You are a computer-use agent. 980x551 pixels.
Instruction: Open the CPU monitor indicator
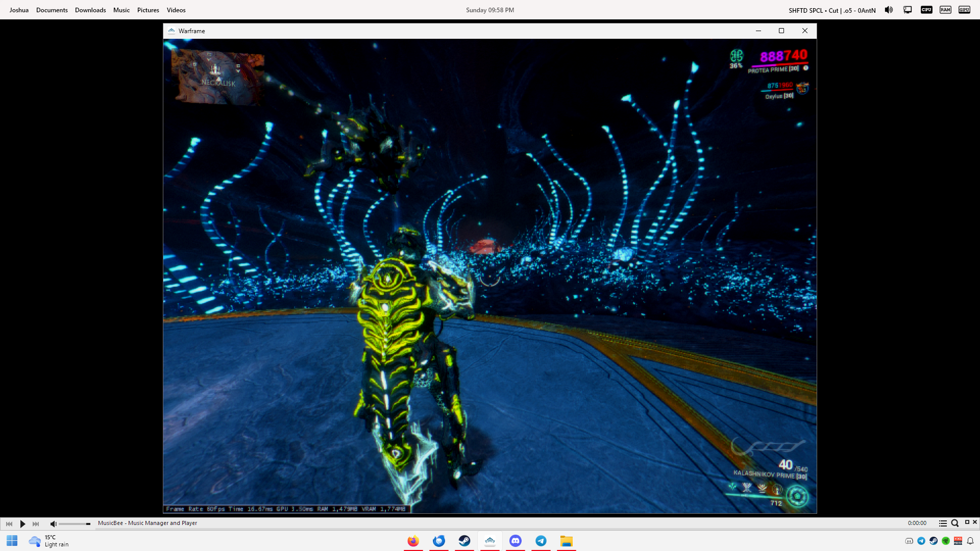pyautogui.click(x=926, y=10)
